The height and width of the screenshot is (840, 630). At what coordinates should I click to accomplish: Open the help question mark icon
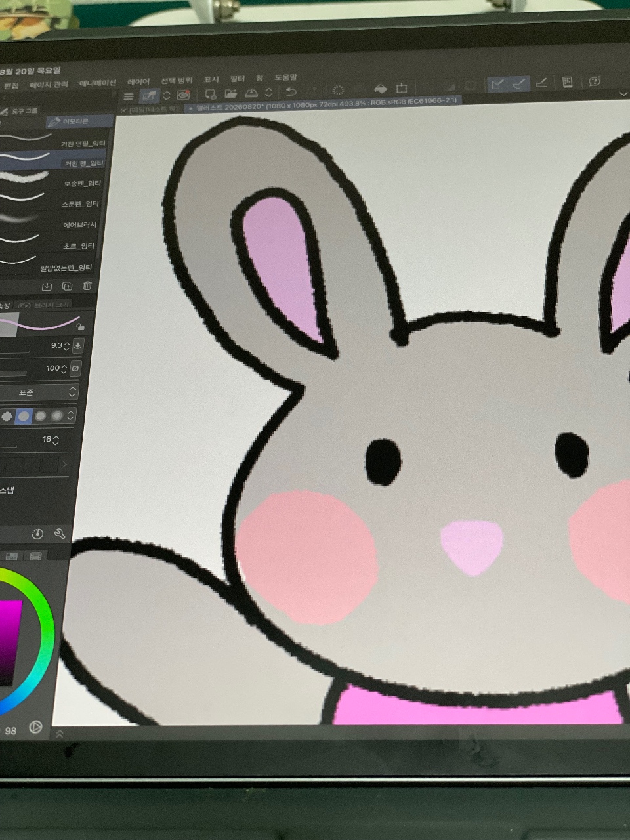tap(595, 81)
